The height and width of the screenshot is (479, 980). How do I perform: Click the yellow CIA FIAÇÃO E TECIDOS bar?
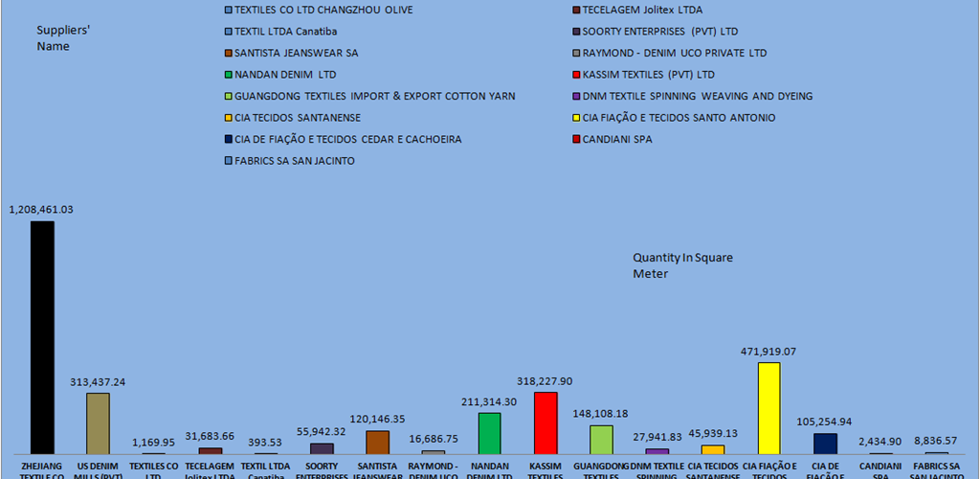pos(768,408)
